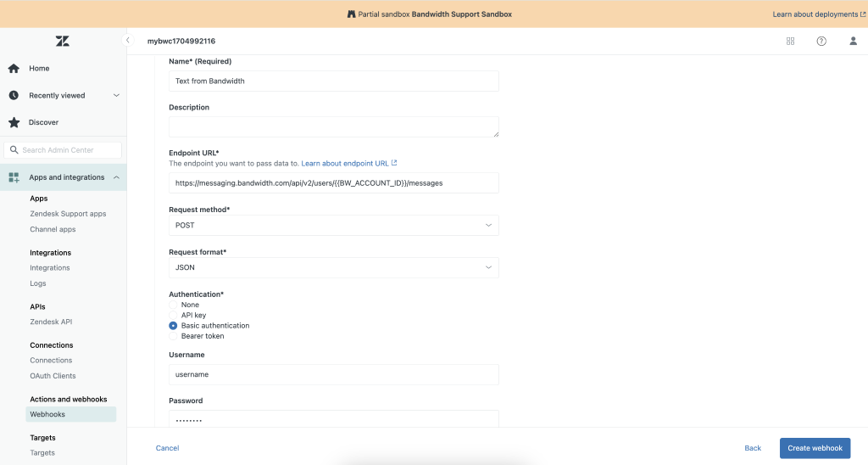Click the Endpoint URL input field
The image size is (868, 465).
(x=334, y=183)
